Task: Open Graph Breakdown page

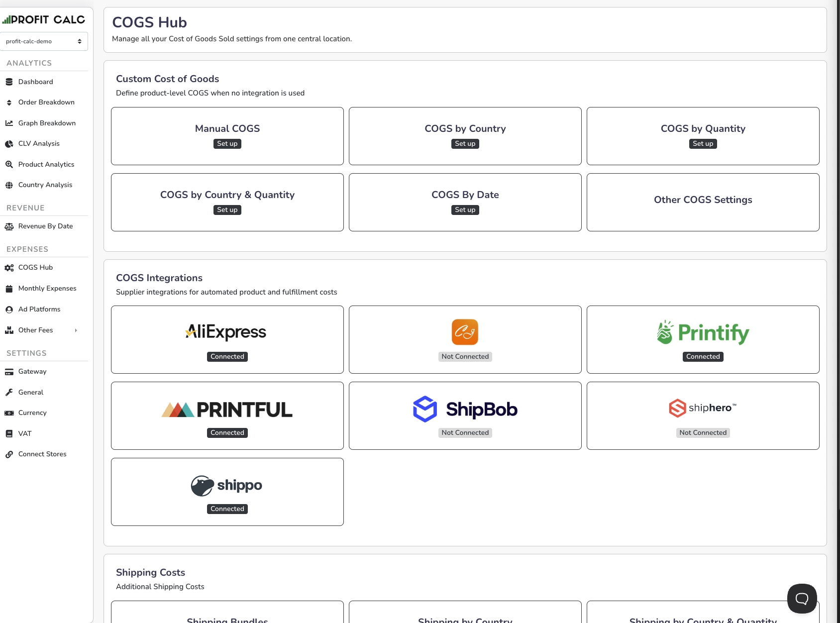Action: coord(47,123)
